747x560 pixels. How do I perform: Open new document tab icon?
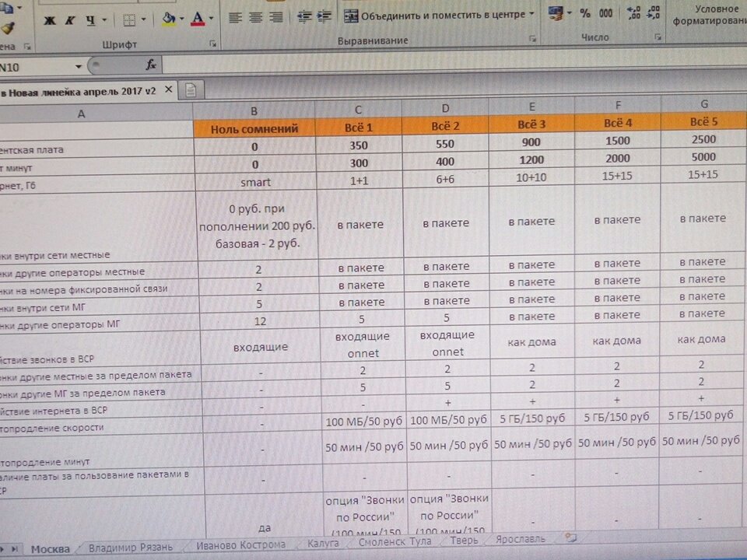point(191,90)
